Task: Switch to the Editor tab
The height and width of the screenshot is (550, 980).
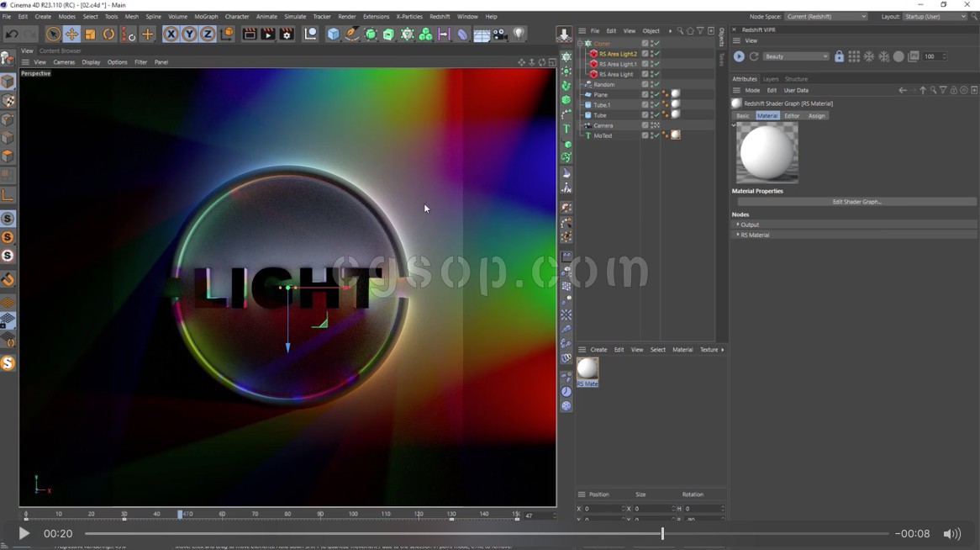Action: pyautogui.click(x=792, y=116)
